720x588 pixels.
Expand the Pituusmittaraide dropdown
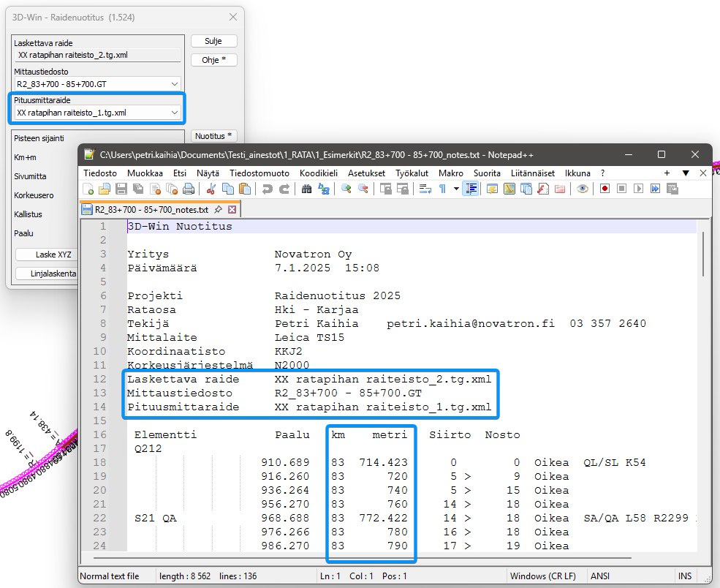coord(174,113)
